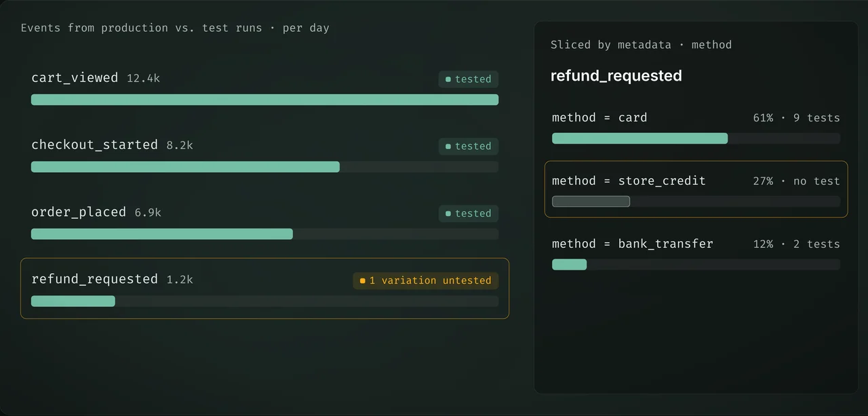Select the method = store_credit label

pyautogui.click(x=629, y=181)
